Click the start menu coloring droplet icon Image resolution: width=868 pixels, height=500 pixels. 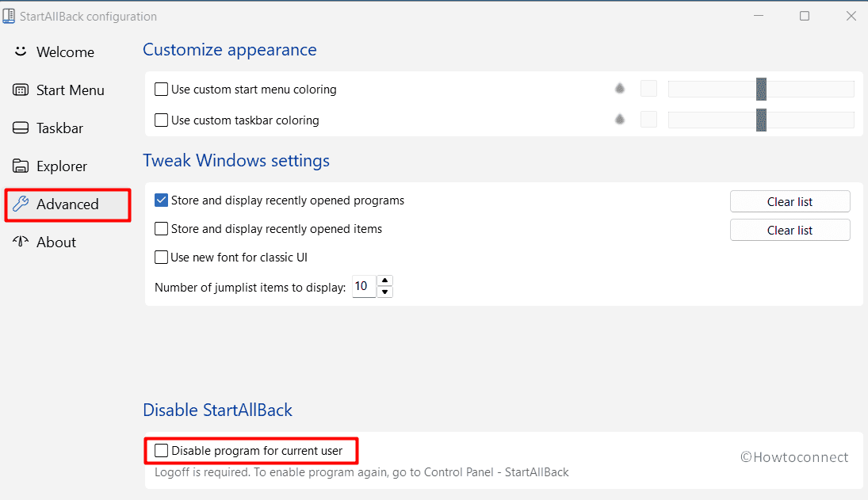[x=620, y=89]
